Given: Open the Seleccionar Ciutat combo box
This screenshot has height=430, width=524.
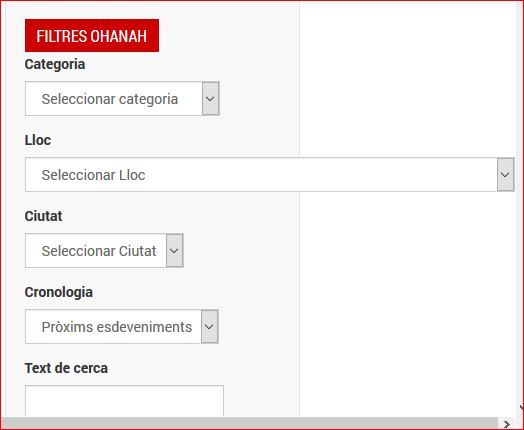Looking at the screenshot, I should [x=104, y=251].
